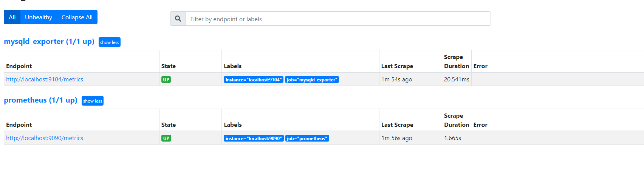Select the All filter toggle
644x176 pixels.
click(x=12, y=17)
